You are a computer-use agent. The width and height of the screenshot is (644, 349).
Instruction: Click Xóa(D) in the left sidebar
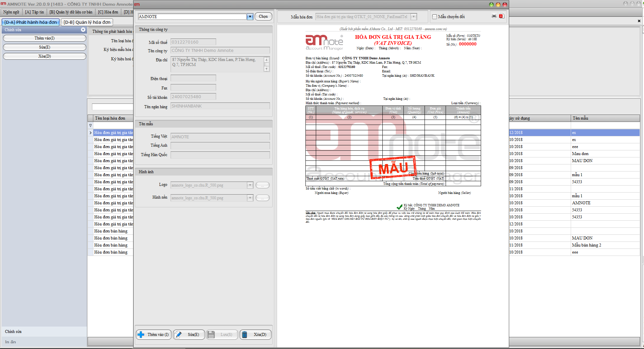(x=44, y=56)
